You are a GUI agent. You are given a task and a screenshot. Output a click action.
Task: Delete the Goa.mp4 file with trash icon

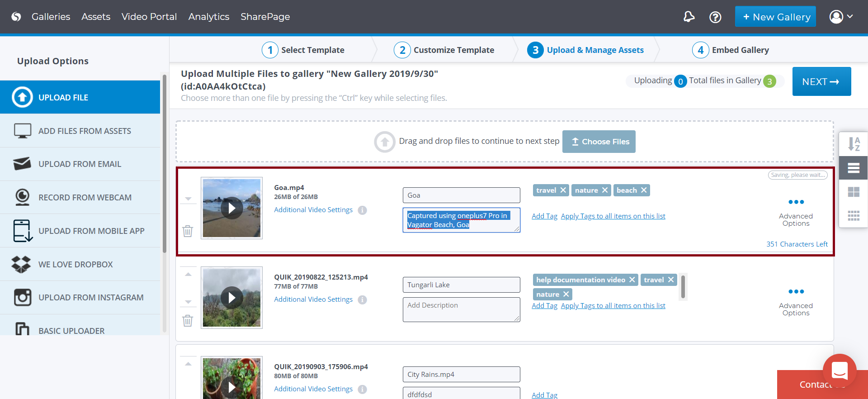point(188,231)
